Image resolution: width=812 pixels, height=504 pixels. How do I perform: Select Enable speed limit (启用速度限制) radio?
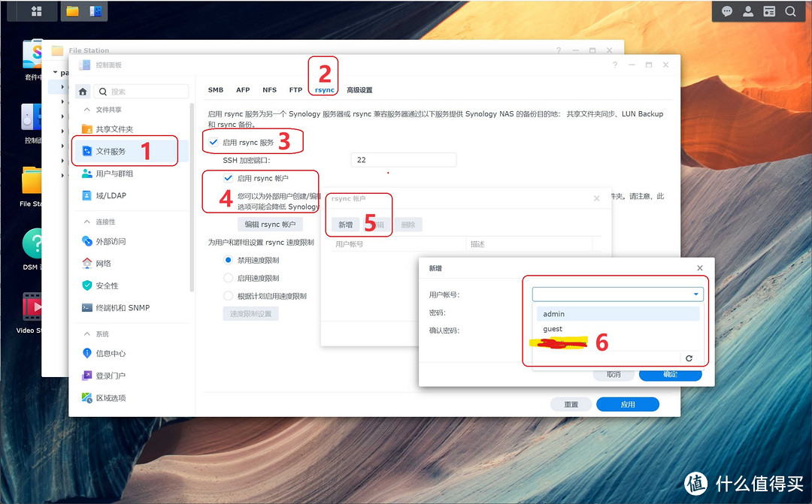[228, 278]
